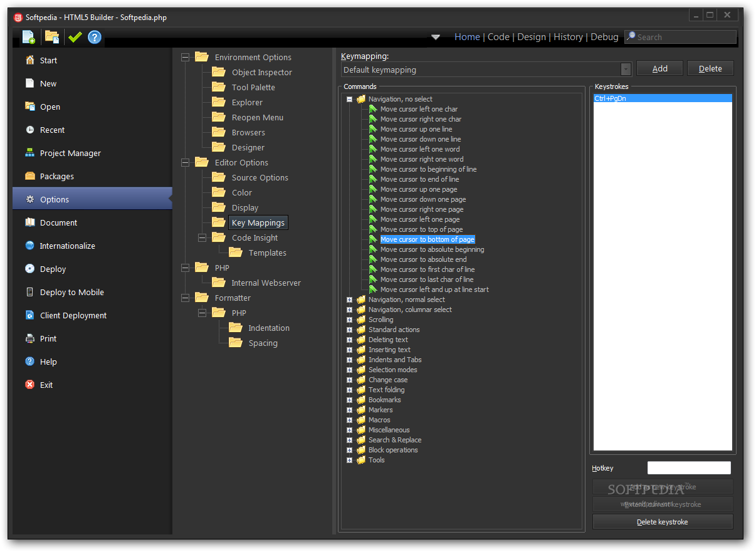Viewport: 756px width, 552px height.
Task: Open the Object Inspector options
Action: click(x=262, y=72)
